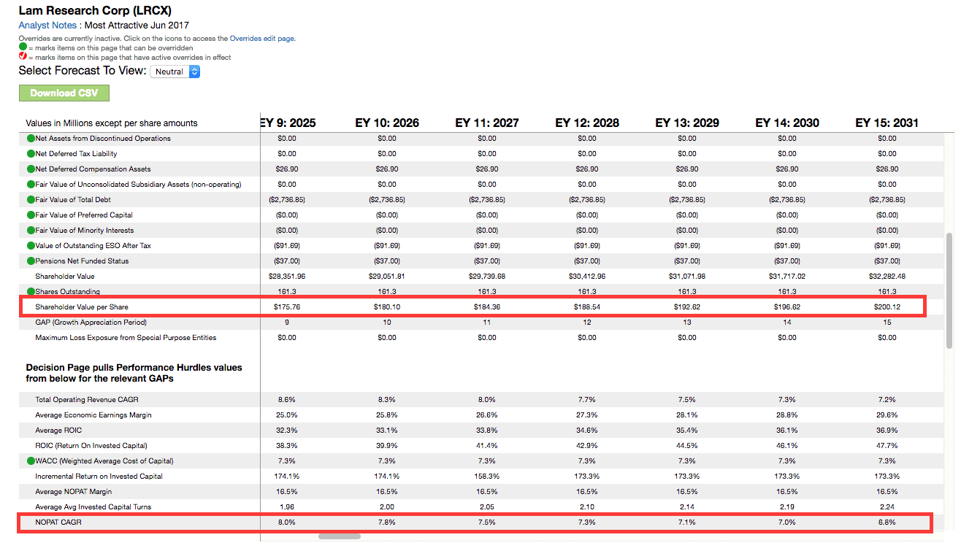Image resolution: width=980 pixels, height=559 pixels.
Task: Open the Analyst Notes link
Action: [x=47, y=25]
